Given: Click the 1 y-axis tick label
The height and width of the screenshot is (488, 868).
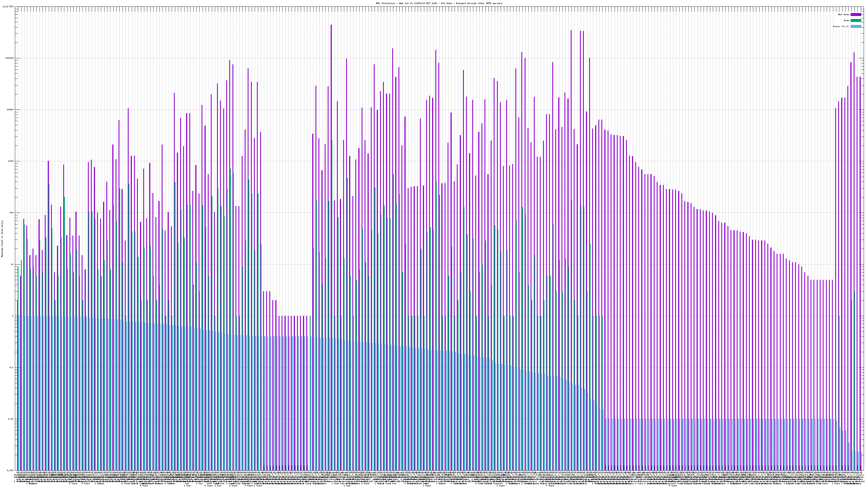Looking at the screenshot, I should 13,316.
